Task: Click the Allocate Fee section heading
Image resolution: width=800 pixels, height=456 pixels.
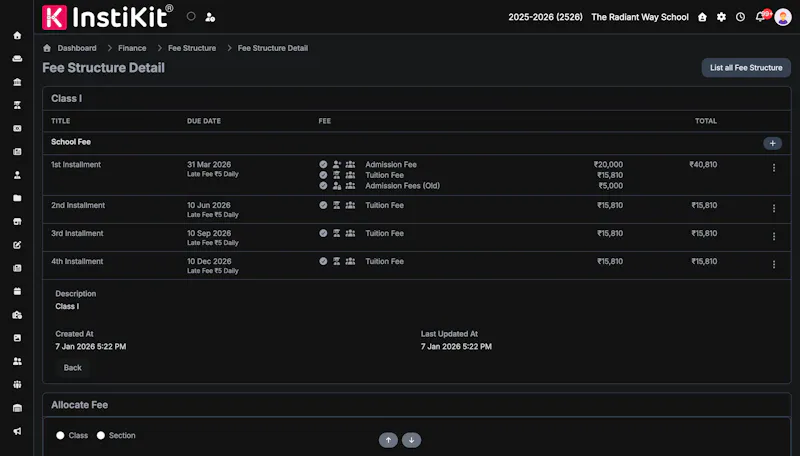Action: (80, 404)
